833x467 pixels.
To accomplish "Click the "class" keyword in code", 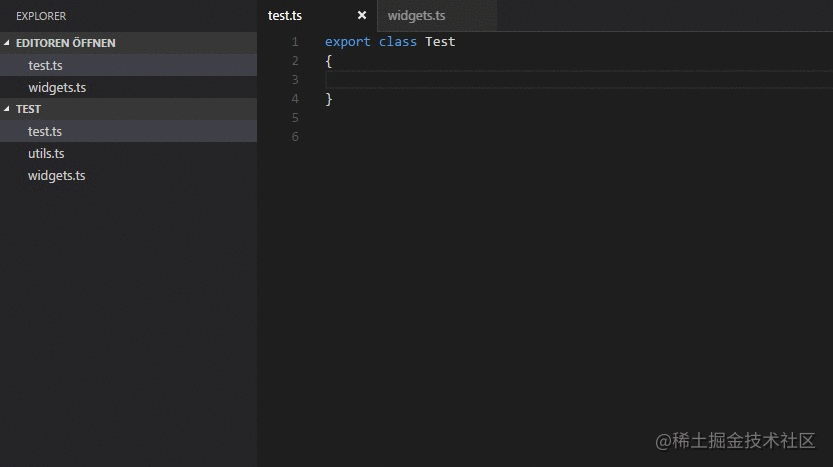I will [x=397, y=42].
